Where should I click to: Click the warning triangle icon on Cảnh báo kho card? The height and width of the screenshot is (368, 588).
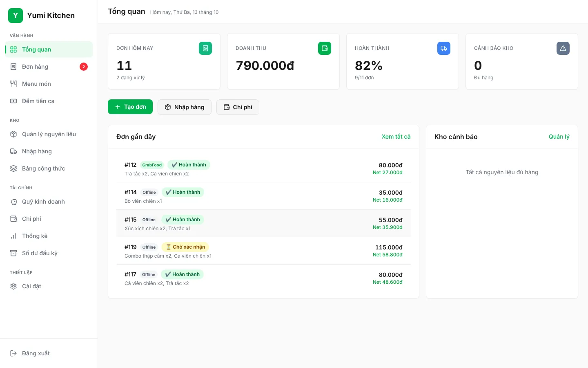click(x=563, y=48)
